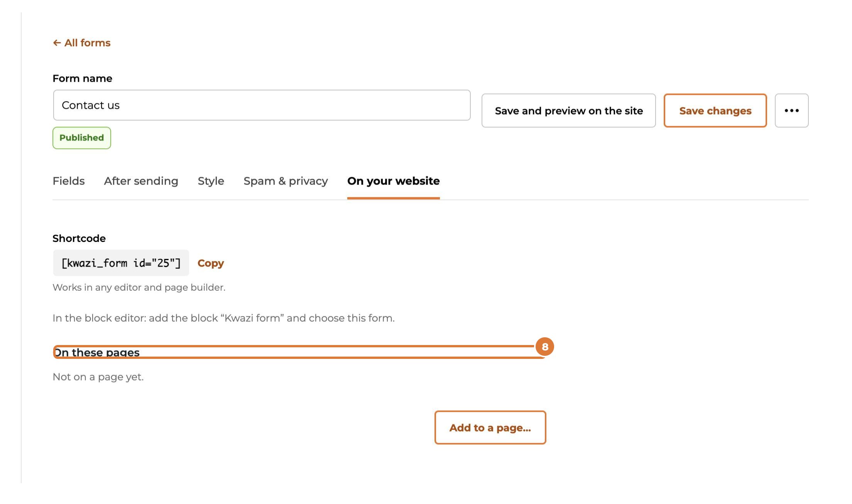Screen dimensions: 852x504
Task: Click Add to a page button
Action: click(490, 428)
